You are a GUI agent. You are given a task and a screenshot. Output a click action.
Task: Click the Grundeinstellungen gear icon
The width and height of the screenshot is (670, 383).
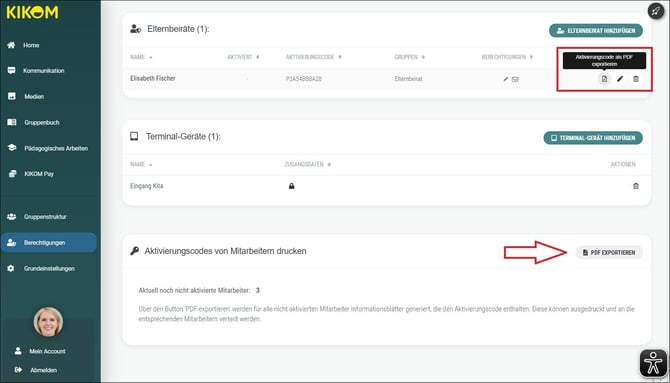click(11, 268)
